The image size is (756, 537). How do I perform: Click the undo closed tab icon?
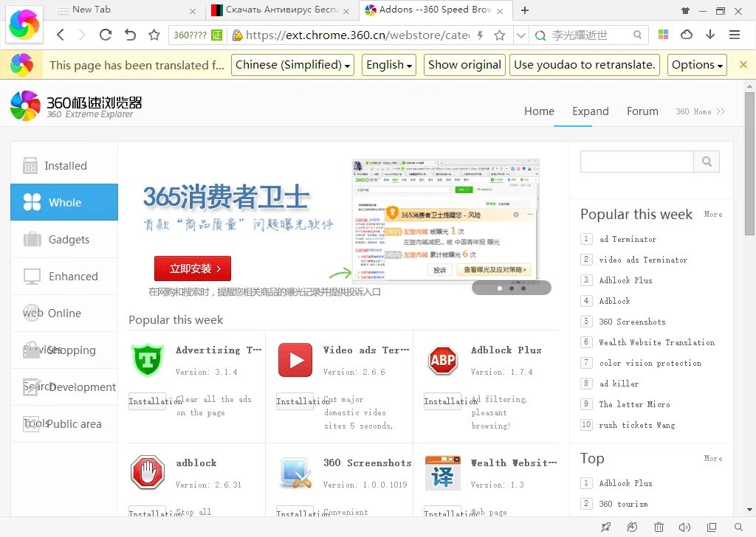coord(130,35)
